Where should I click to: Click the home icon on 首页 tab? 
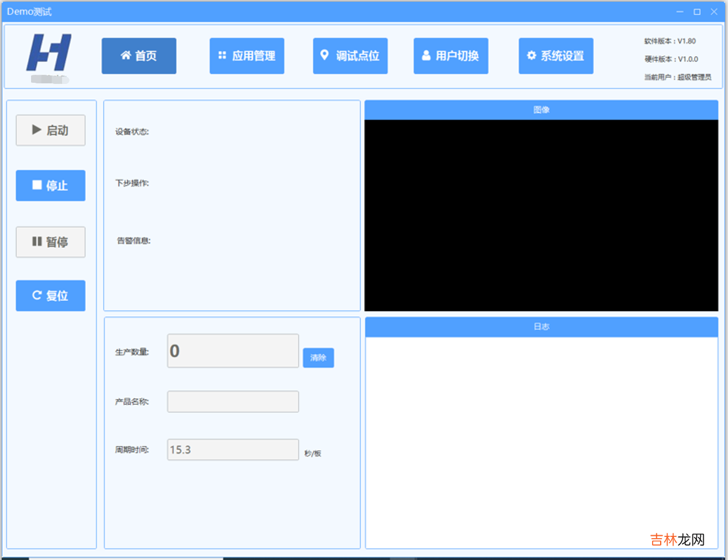tap(125, 55)
